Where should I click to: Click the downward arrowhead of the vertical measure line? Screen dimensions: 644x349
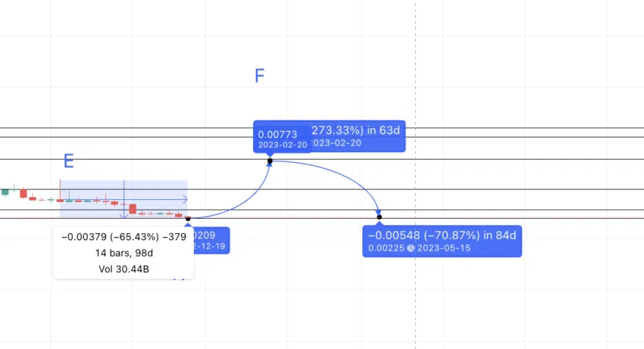click(x=124, y=216)
